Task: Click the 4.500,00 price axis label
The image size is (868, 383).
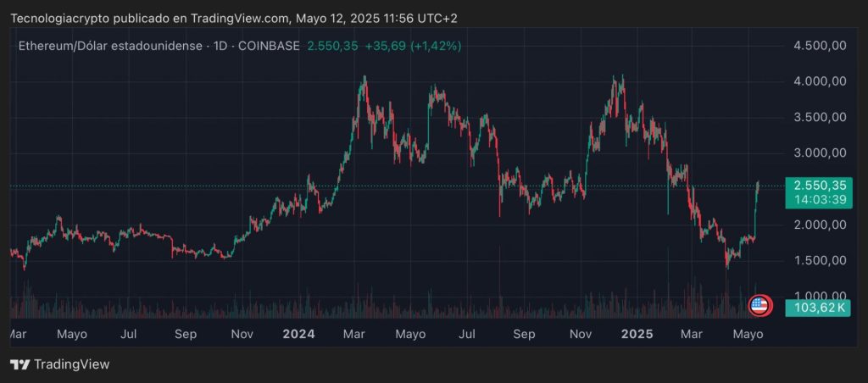Action: (x=821, y=46)
